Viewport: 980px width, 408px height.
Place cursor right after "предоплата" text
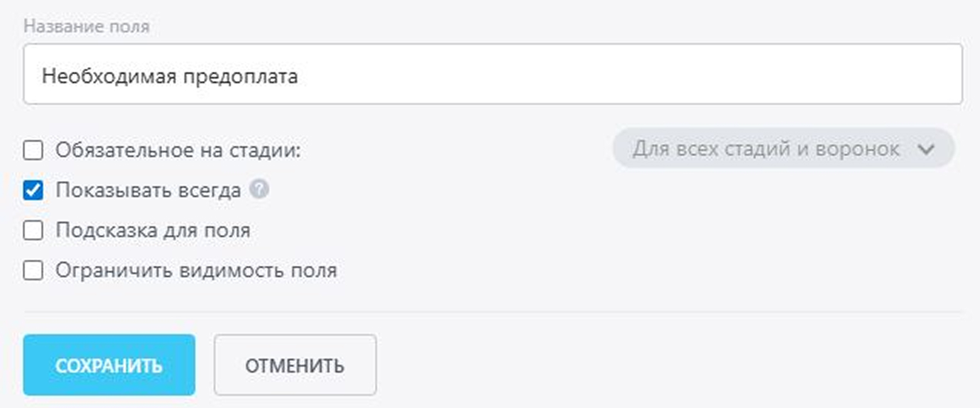point(299,76)
